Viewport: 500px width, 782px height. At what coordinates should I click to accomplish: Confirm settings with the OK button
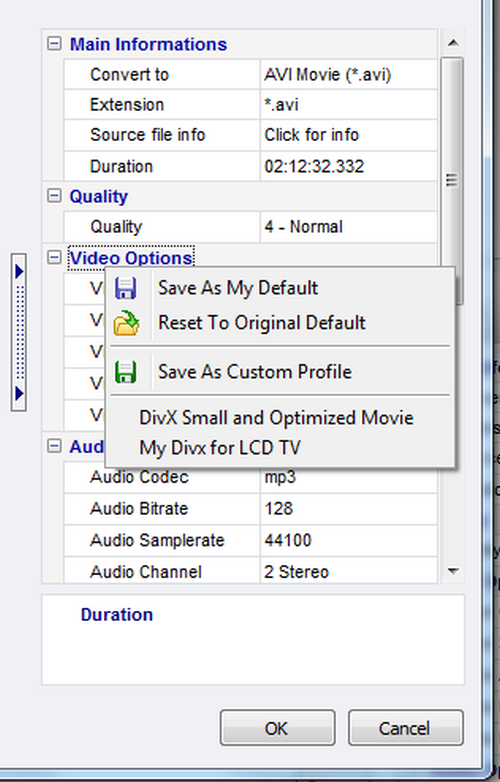277,728
